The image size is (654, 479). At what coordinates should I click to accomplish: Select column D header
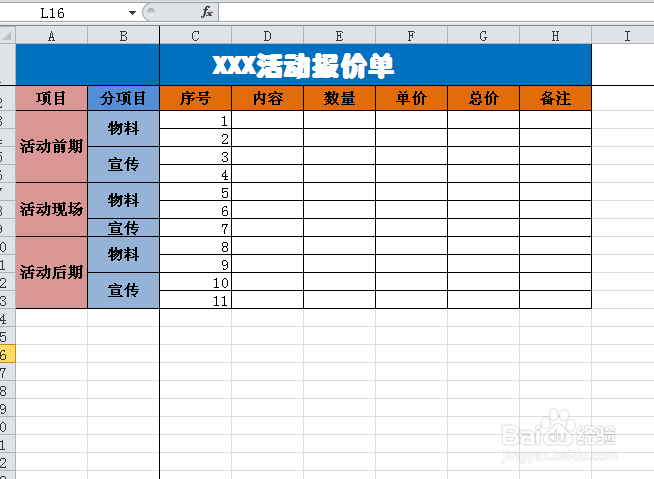(267, 36)
